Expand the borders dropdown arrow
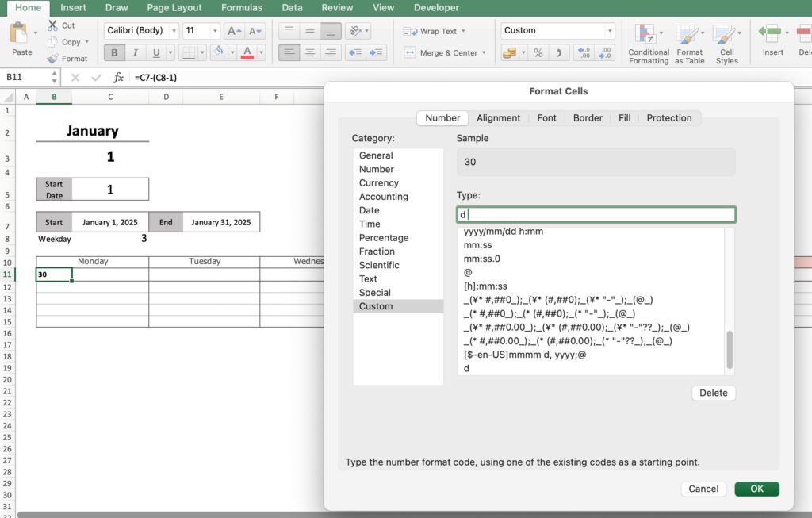The height and width of the screenshot is (518, 812). pyautogui.click(x=202, y=52)
